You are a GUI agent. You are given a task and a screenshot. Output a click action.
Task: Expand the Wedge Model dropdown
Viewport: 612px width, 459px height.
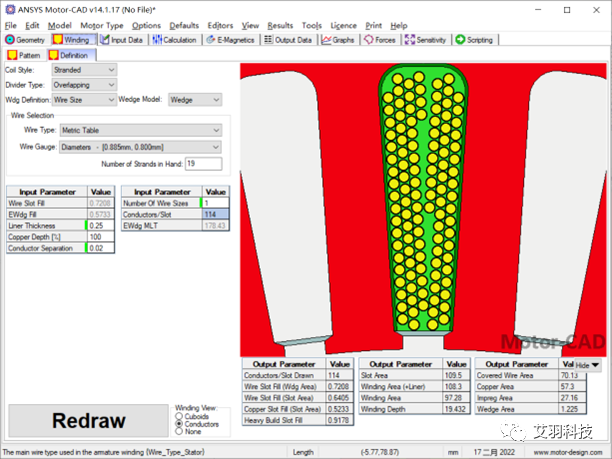(x=216, y=100)
